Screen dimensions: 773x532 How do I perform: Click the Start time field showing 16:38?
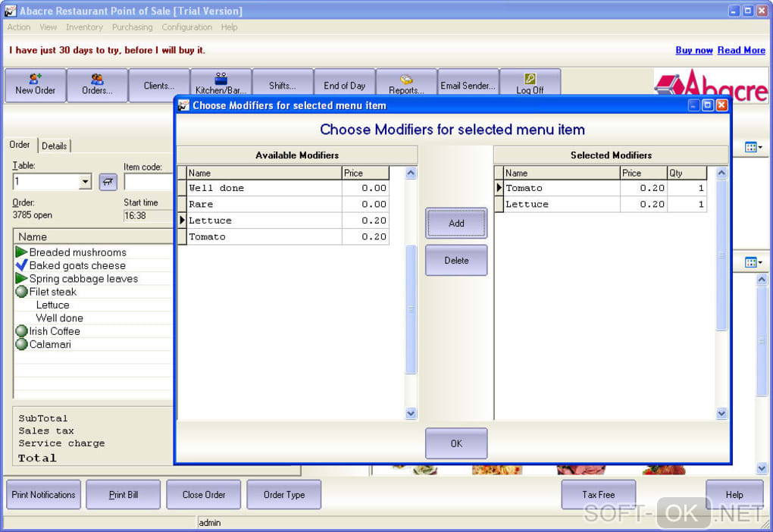pos(148,215)
